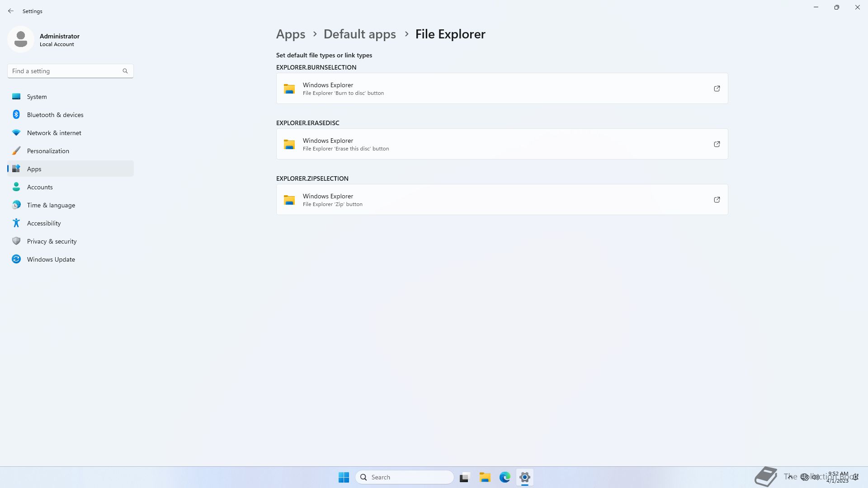Click the Time & language clock icon

click(16, 205)
